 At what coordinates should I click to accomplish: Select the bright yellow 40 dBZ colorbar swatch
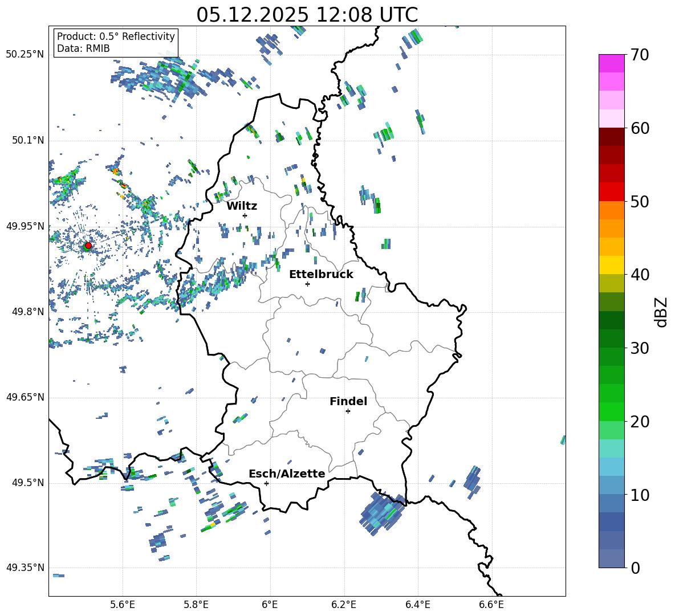[611, 265]
